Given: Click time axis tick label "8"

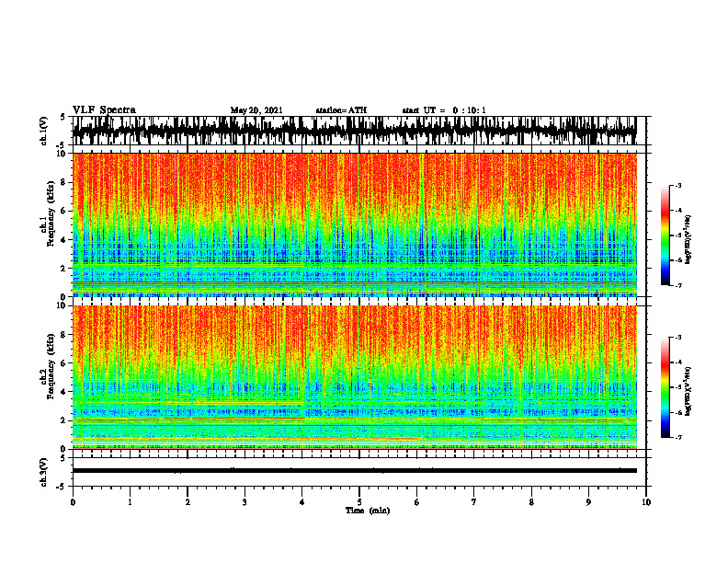Looking at the screenshot, I should click(x=531, y=502).
